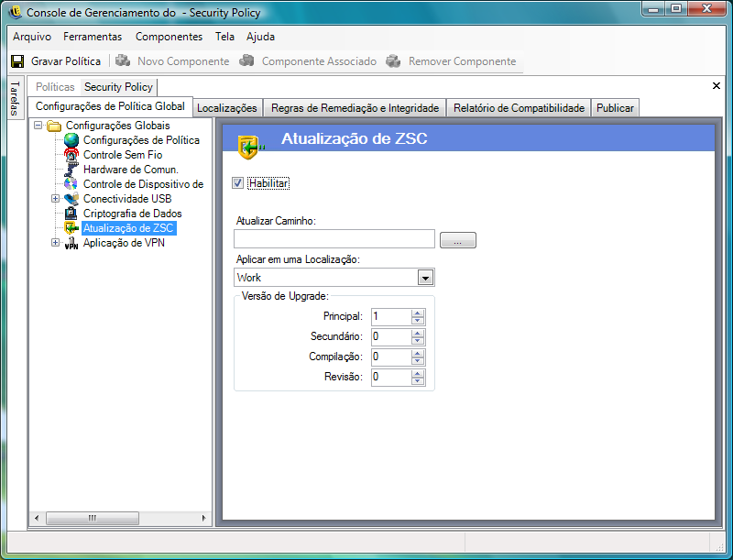The height and width of the screenshot is (560, 733).
Task: Click the Principal version number field
Action: (392, 316)
